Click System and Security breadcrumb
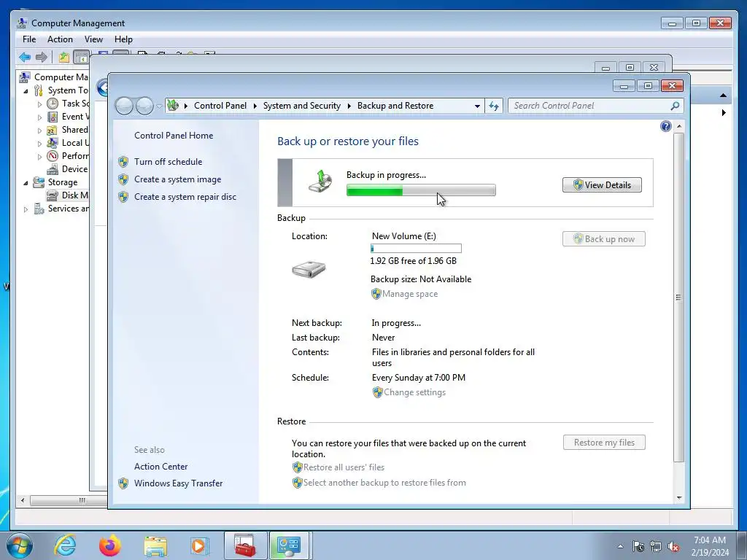This screenshot has width=747, height=560. 302,106
